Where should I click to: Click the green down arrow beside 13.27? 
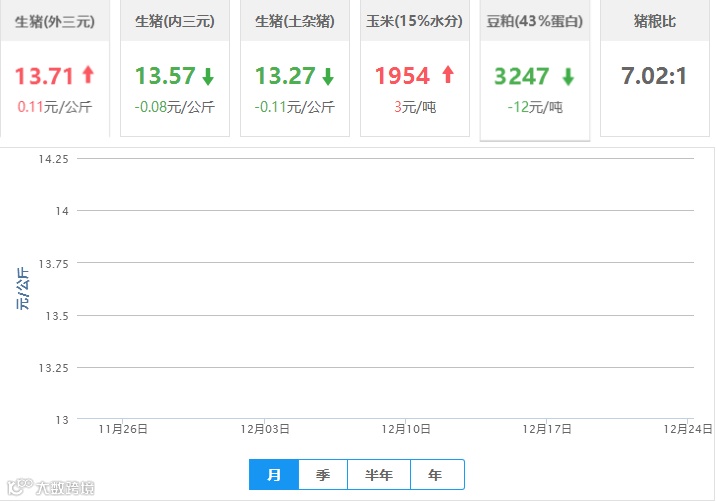pyautogui.click(x=328, y=76)
